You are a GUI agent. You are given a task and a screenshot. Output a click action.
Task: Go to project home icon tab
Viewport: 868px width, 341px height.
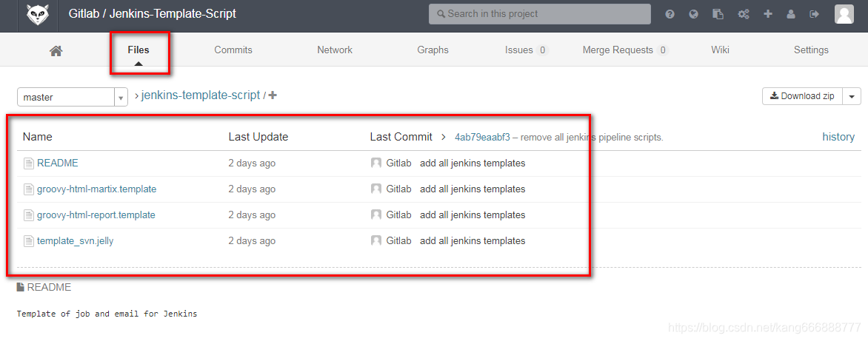[x=56, y=51]
